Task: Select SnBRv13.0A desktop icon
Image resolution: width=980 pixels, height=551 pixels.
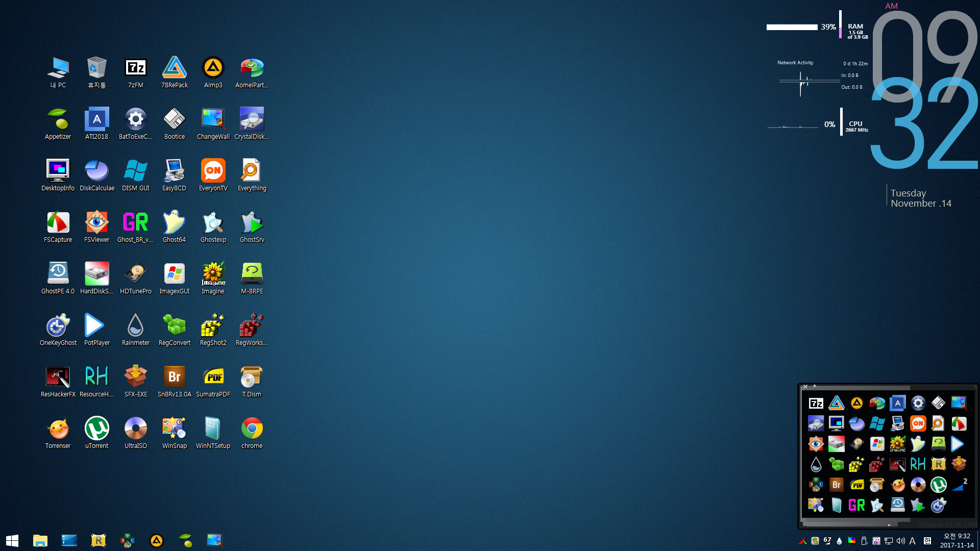Action: (175, 382)
